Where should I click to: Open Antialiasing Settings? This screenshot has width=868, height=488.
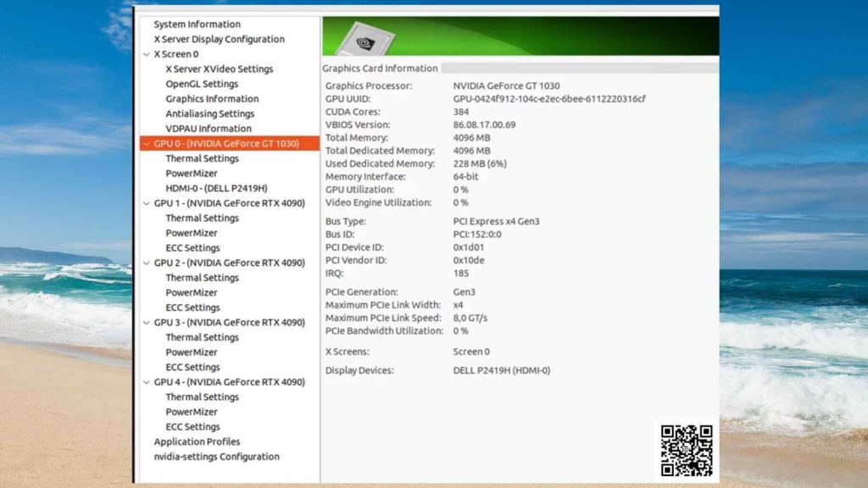tap(210, 114)
